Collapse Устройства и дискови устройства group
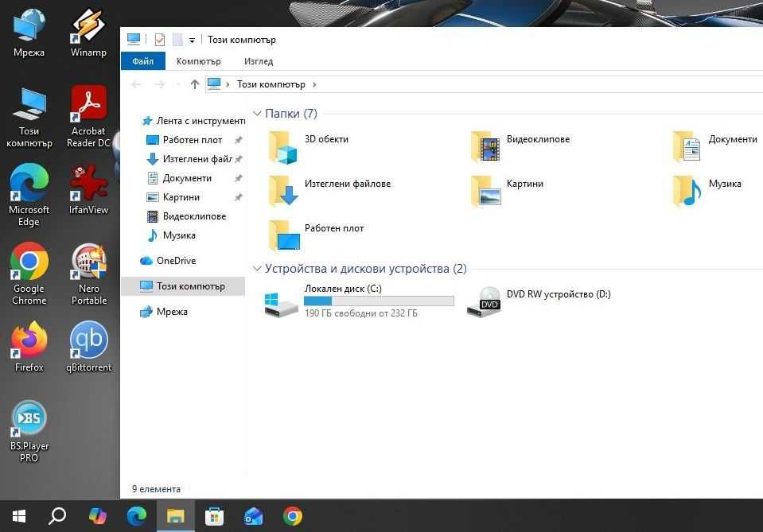763x532 pixels. coord(258,269)
